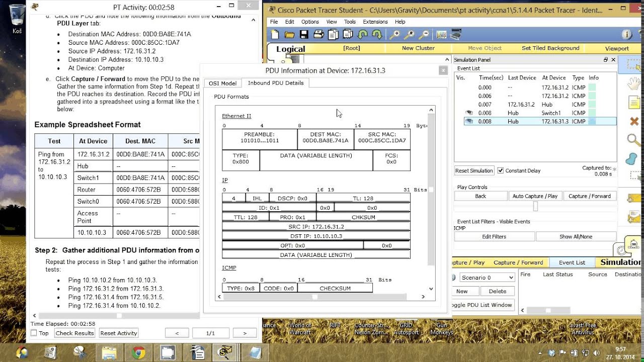Save the activity with the floppy icon
This screenshot has width=644, height=362.
pos(304,35)
